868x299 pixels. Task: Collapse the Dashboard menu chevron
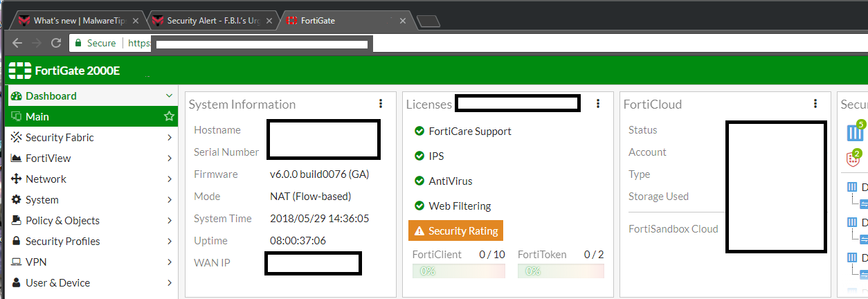click(169, 96)
